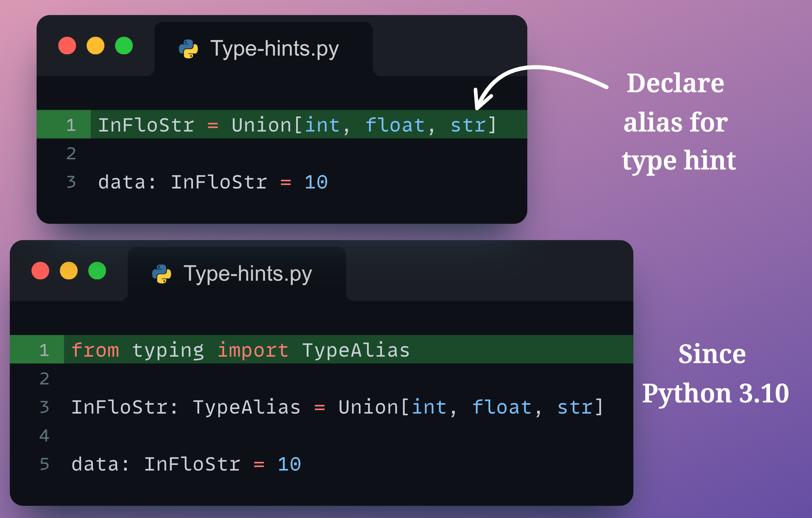This screenshot has height=518, width=812.
Task: Click the yellow traffic light in the top window
Action: [96, 46]
